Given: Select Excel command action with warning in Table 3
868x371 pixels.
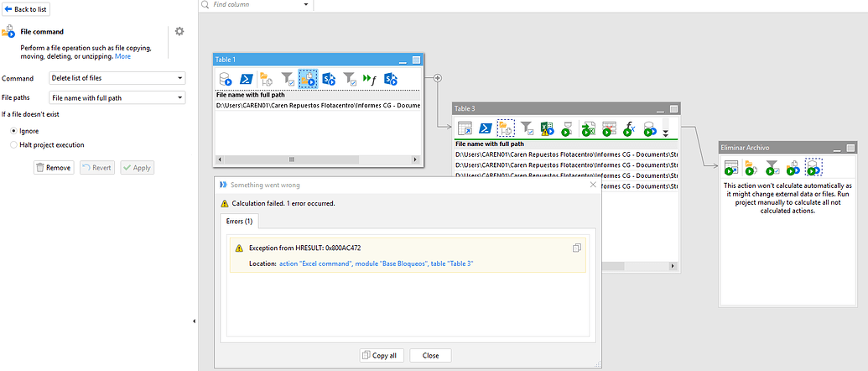Looking at the screenshot, I should (547, 129).
